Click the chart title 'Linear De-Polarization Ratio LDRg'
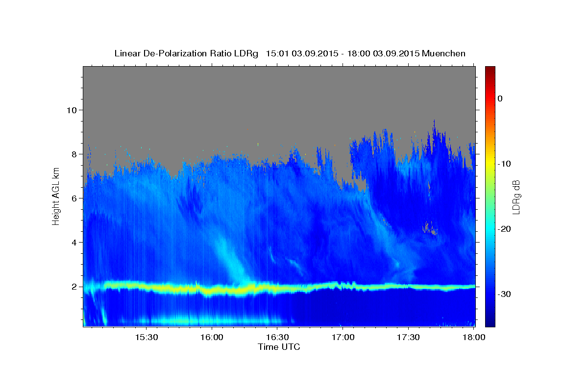588x392 pixels. (x=186, y=53)
